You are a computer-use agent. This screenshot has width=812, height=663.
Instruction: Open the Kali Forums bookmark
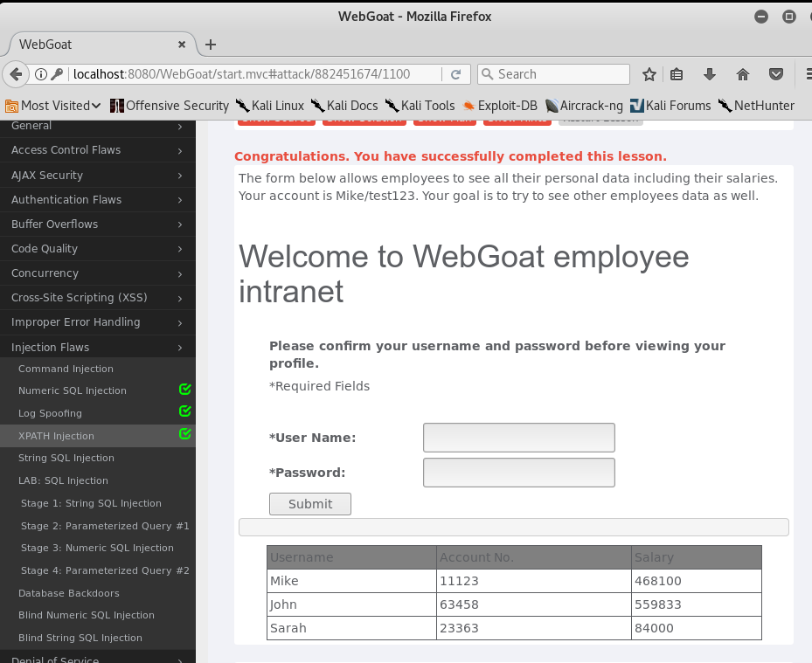[x=670, y=106]
